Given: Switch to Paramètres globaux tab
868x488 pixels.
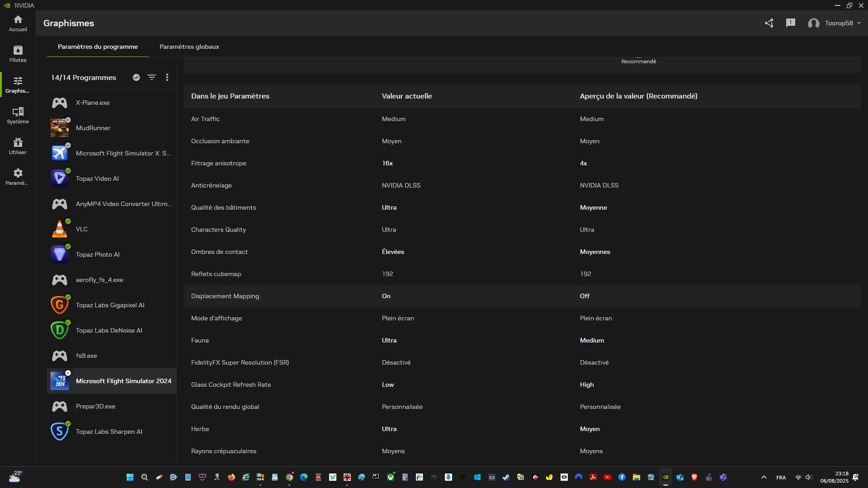Looking at the screenshot, I should point(189,47).
